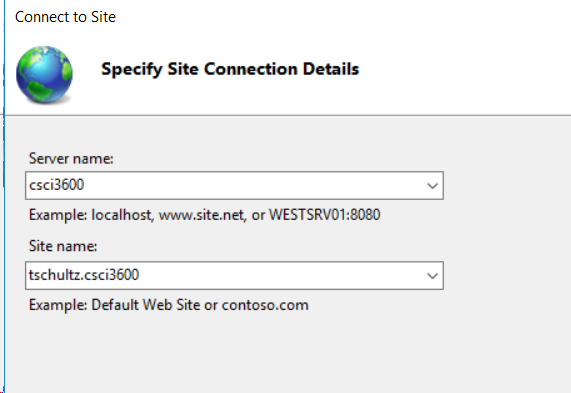Expand the Server name dropdown arrow
The width and height of the screenshot is (571, 393).
432,186
